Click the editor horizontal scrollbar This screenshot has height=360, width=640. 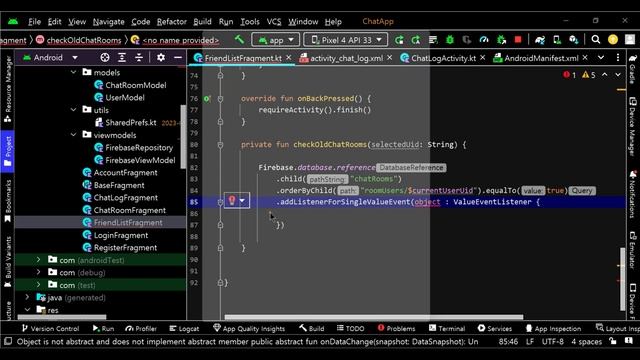(x=373, y=317)
